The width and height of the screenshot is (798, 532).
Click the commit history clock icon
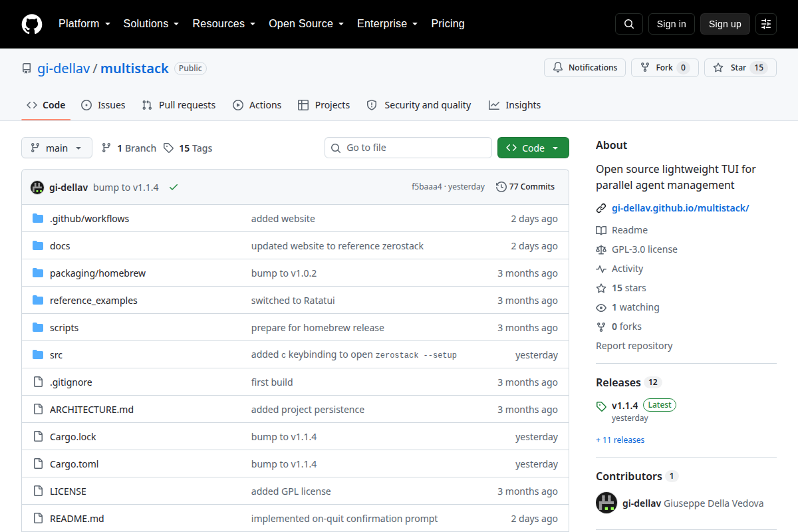(x=501, y=187)
